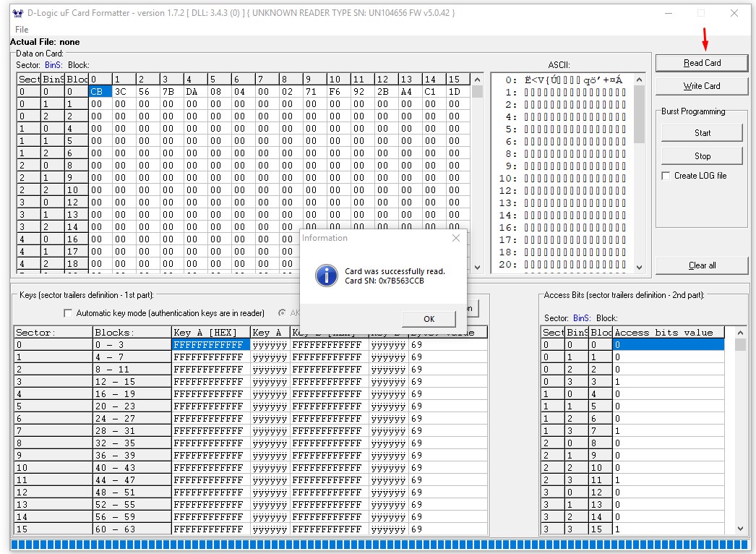Click down arrow of ASCII panel scrollbar

click(x=640, y=267)
